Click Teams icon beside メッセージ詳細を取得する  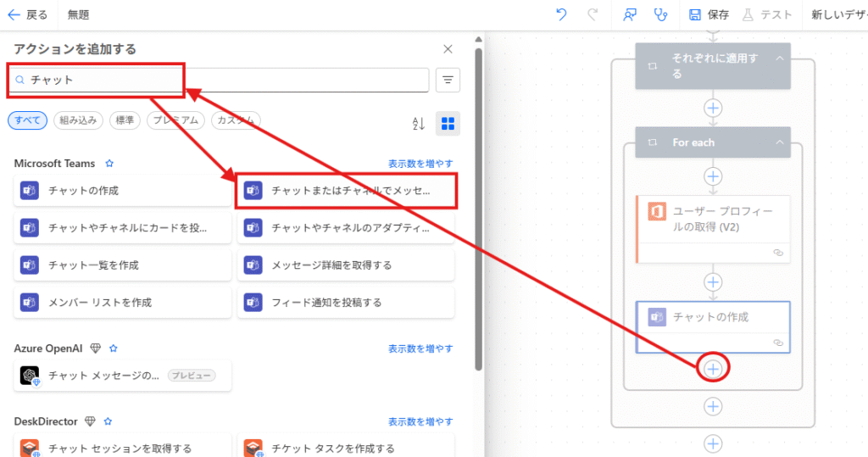253,265
